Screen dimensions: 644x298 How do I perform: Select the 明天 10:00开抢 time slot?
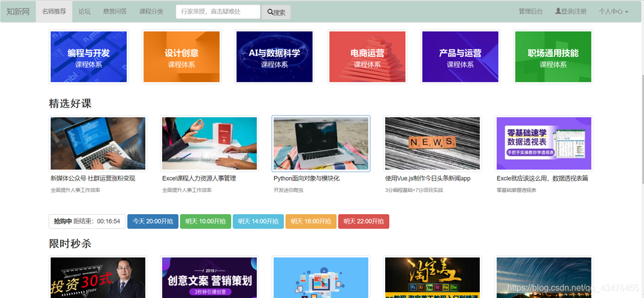coord(206,221)
